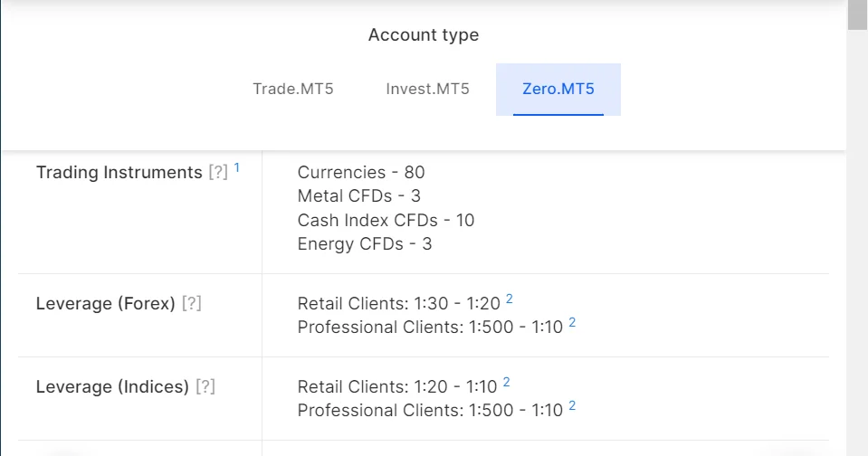
Task: Click the Cash Index CFDs - 10 entry
Action: click(386, 220)
